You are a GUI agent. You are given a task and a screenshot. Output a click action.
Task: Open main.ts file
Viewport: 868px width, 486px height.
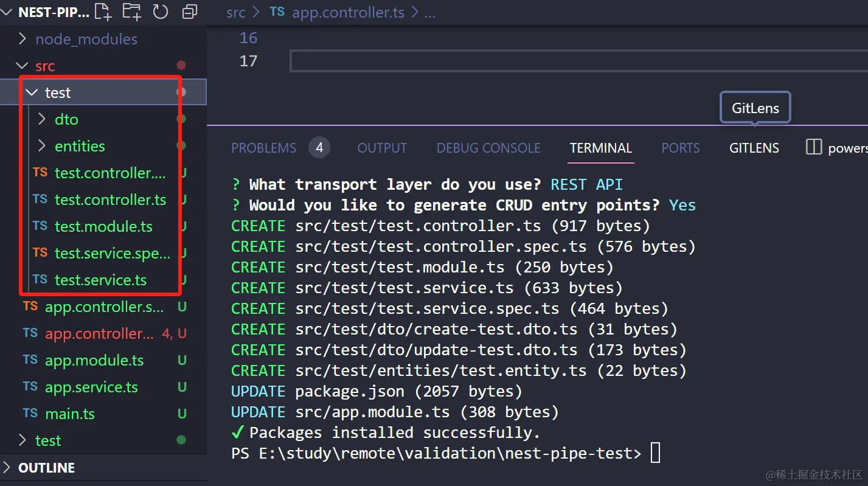coord(70,414)
